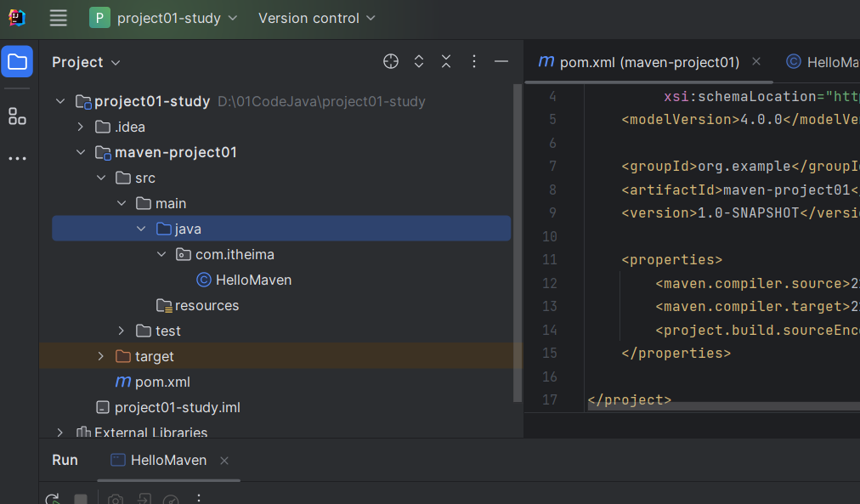Screen dimensions: 860x504
Task: Click the maven-project01 module folder icon
Action: tap(103, 152)
